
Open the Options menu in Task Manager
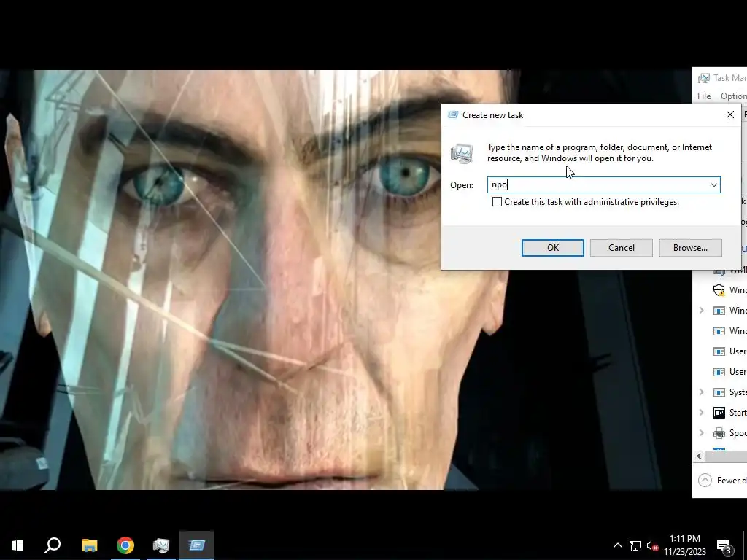point(732,96)
